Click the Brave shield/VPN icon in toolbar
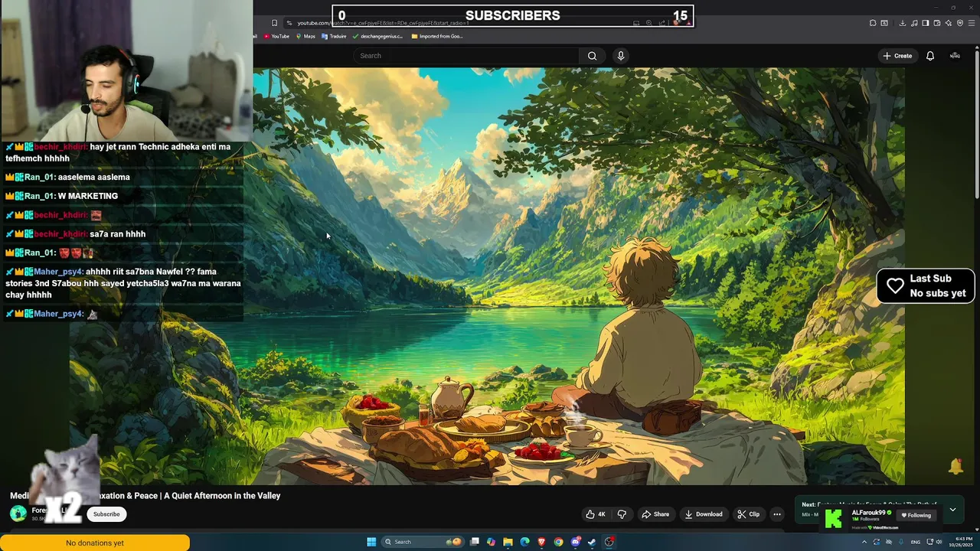Screen dimensions: 980x551 [x=960, y=23]
